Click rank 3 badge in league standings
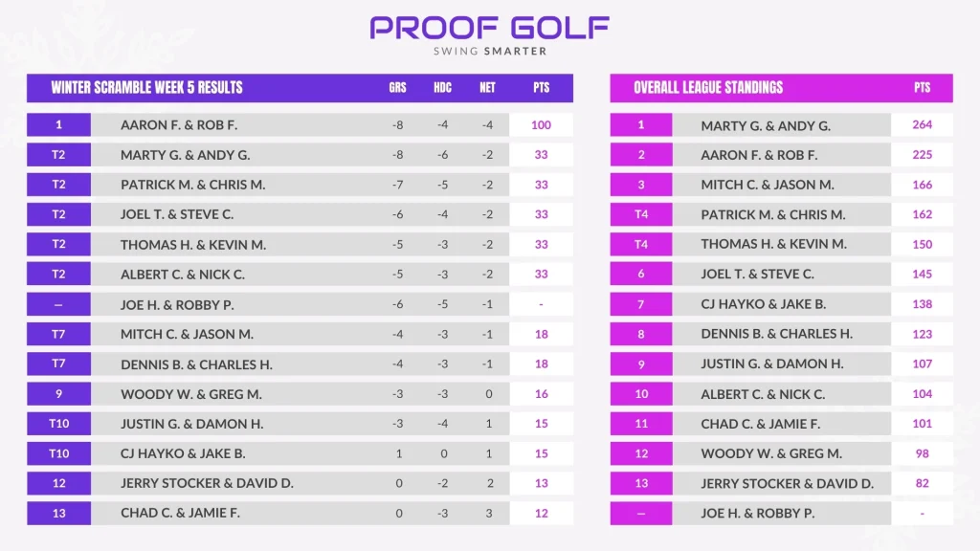Screen dimensions: 980x551 coord(640,185)
